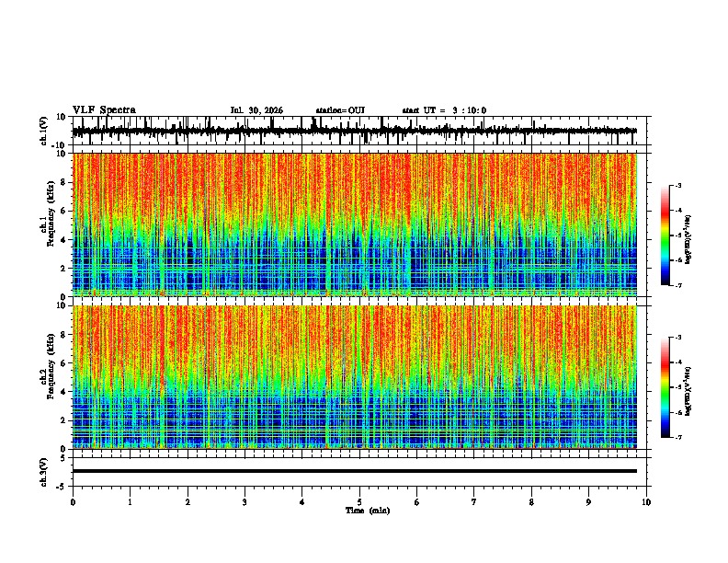Click time axis tick label "3"

(245, 502)
